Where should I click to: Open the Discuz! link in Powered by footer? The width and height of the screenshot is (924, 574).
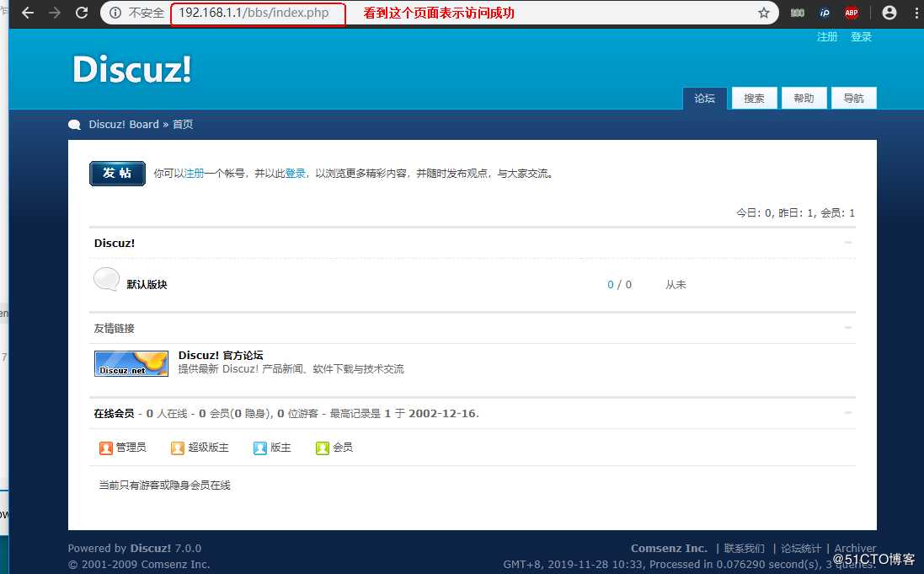pyautogui.click(x=150, y=548)
